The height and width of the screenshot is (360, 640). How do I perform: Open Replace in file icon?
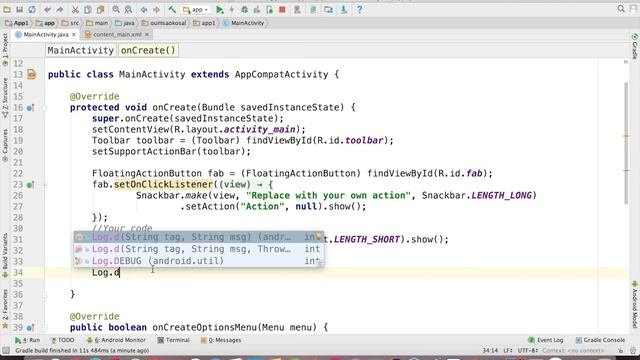(128, 9)
